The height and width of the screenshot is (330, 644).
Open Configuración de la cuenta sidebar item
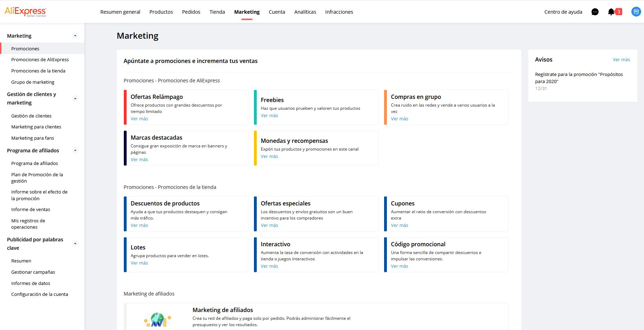click(40, 294)
